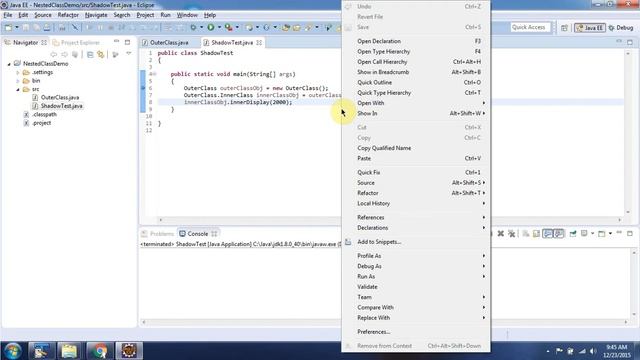
Task: Switch to Debug perspective
Action: coord(620,28)
